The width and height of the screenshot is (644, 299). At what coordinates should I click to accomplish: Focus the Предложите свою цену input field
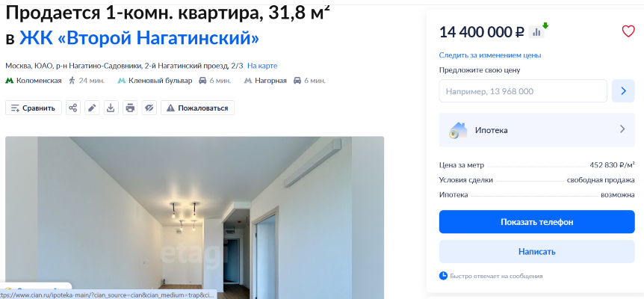(523, 90)
